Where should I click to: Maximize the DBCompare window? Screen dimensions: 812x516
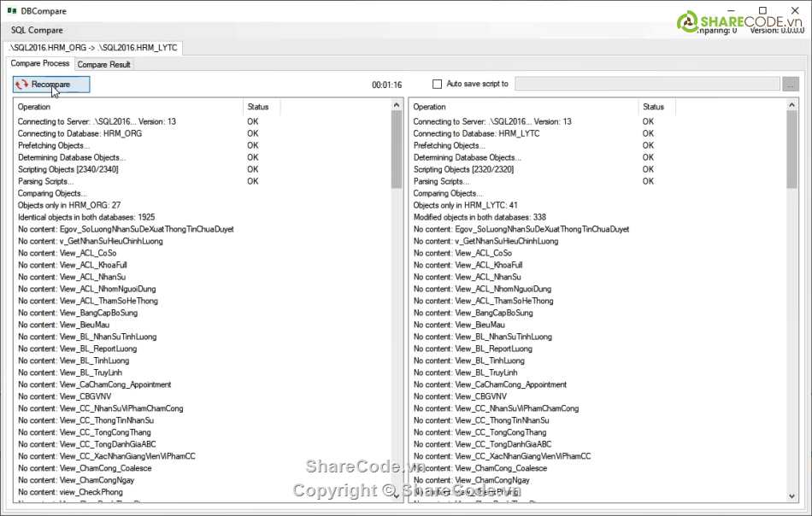pos(762,10)
